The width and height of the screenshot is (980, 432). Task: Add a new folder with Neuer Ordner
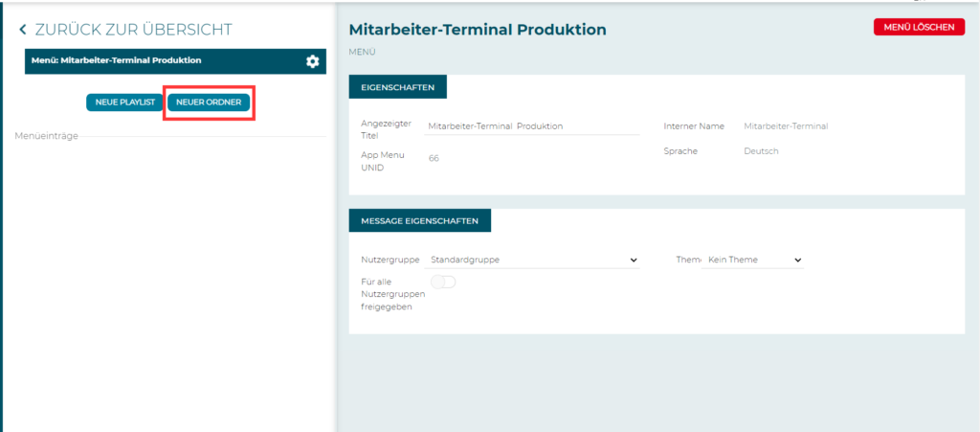[x=209, y=102]
